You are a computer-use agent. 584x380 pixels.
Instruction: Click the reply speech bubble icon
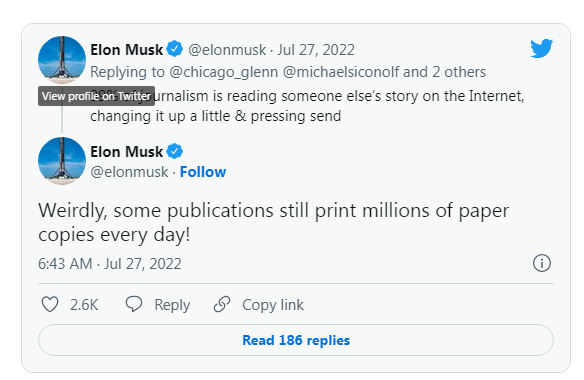click(134, 304)
